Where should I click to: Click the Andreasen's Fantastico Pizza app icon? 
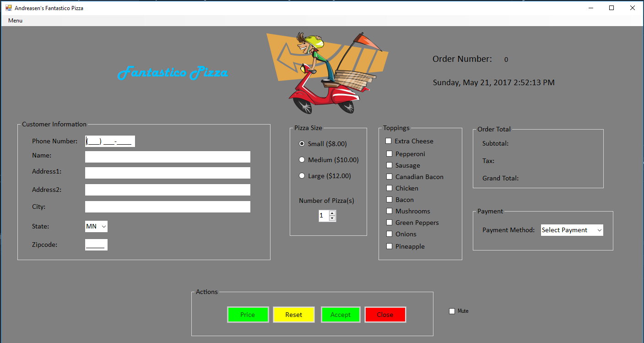pos(8,8)
